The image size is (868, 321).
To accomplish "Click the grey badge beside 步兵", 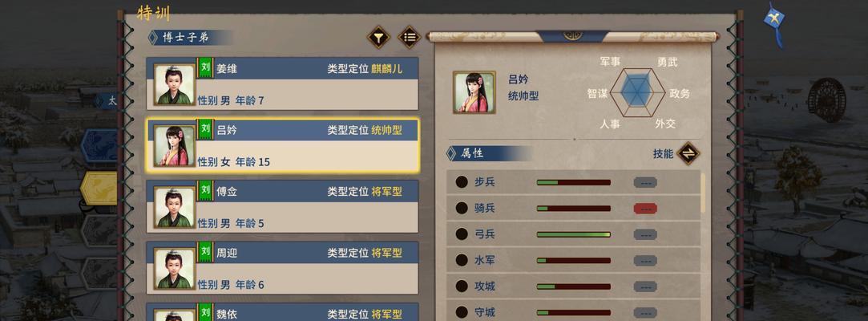I will 645,182.
